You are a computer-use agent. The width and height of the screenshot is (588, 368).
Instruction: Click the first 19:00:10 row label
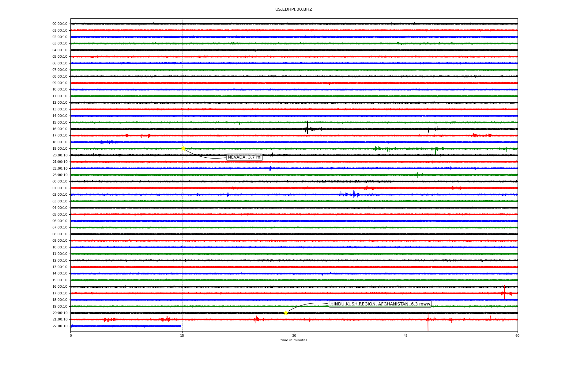pos(60,149)
